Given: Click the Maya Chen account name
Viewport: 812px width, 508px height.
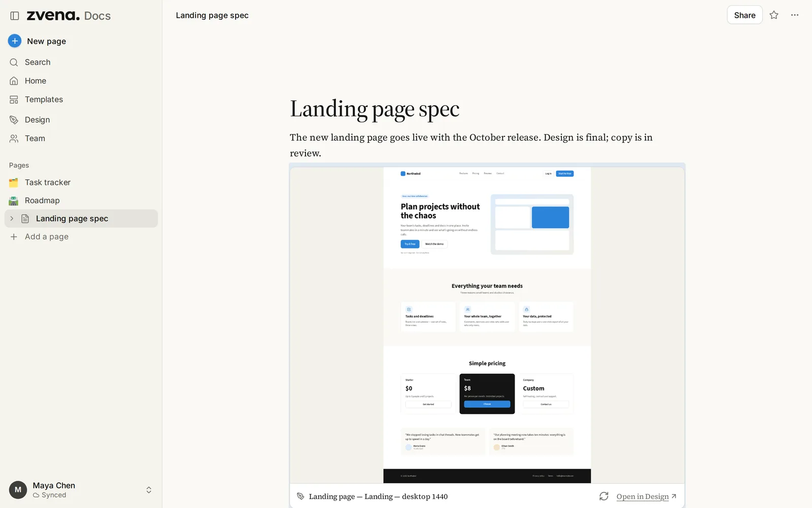Looking at the screenshot, I should (x=54, y=486).
